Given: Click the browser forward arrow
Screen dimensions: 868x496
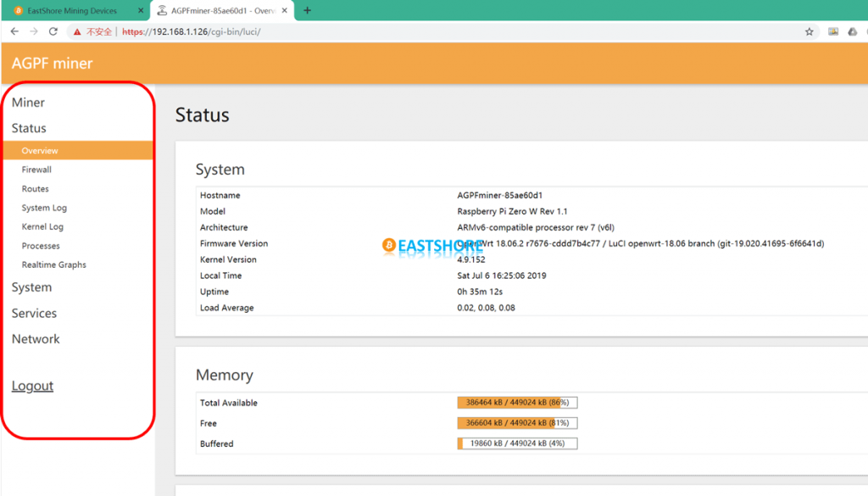Looking at the screenshot, I should tap(34, 30).
